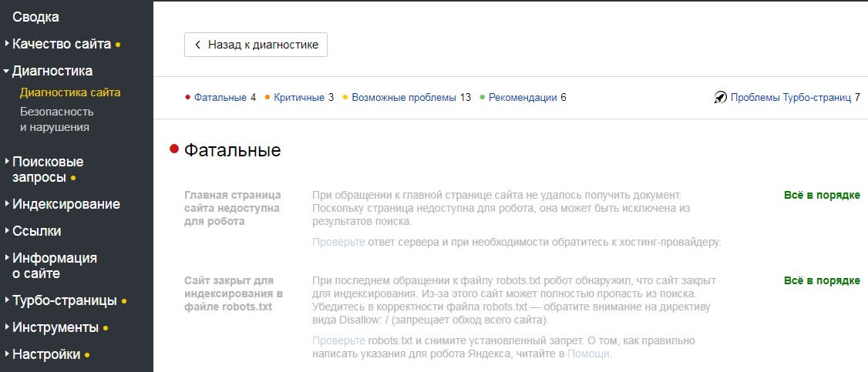Screen dimensions: 868x372
Task: Open Безопасность и нарушения subsection
Action: (56, 119)
